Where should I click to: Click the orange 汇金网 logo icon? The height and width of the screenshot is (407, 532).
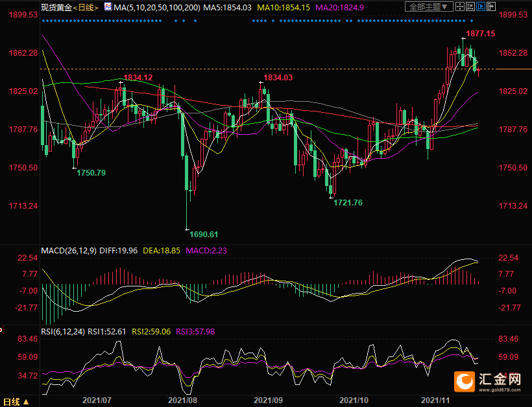466,382
